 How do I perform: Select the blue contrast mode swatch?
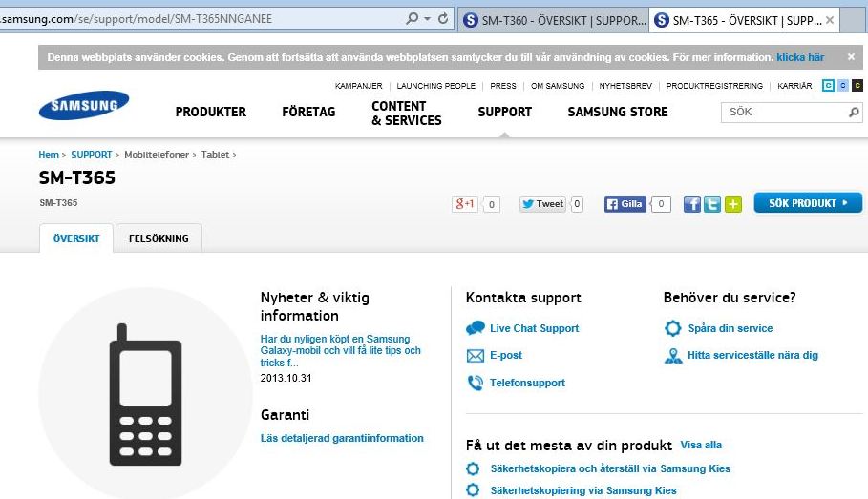click(x=828, y=85)
